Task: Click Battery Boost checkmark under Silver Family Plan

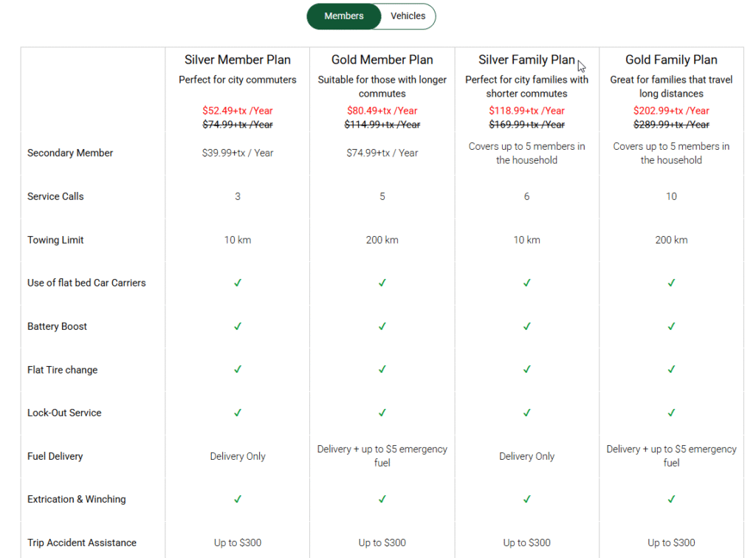Action: tap(526, 326)
